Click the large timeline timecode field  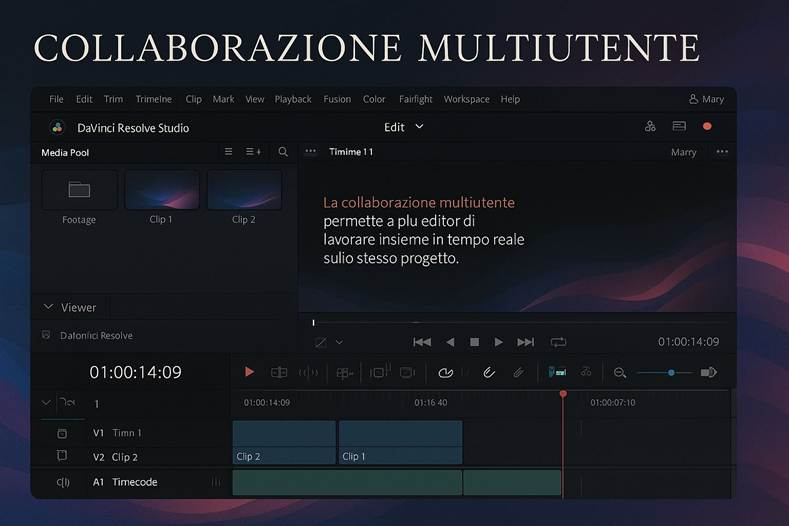click(x=135, y=372)
